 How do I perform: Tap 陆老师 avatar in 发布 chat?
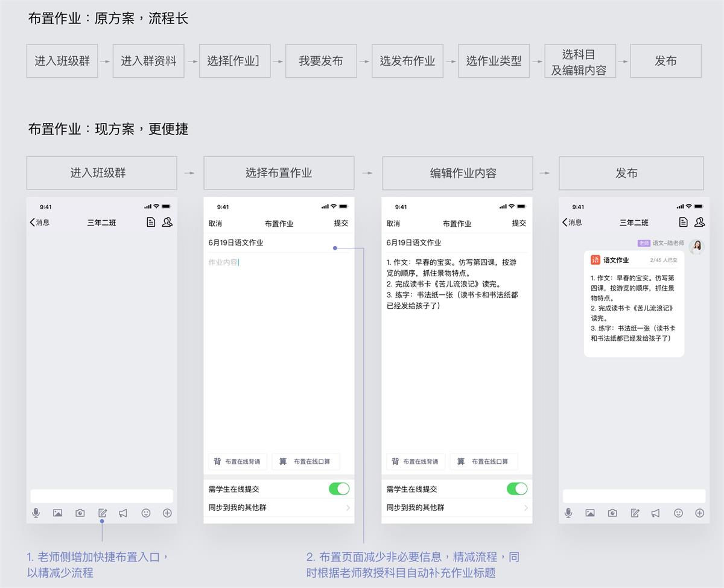(x=697, y=247)
